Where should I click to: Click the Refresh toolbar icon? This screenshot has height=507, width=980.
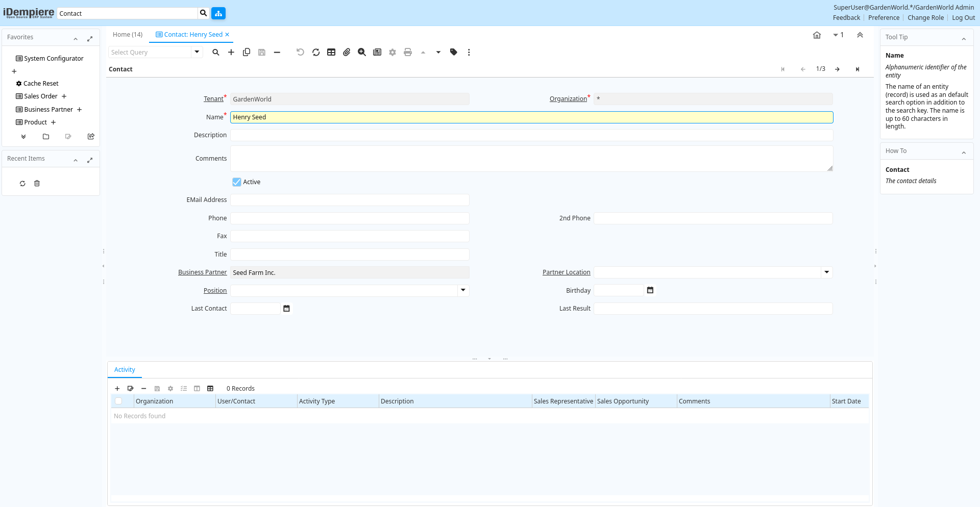coord(316,52)
